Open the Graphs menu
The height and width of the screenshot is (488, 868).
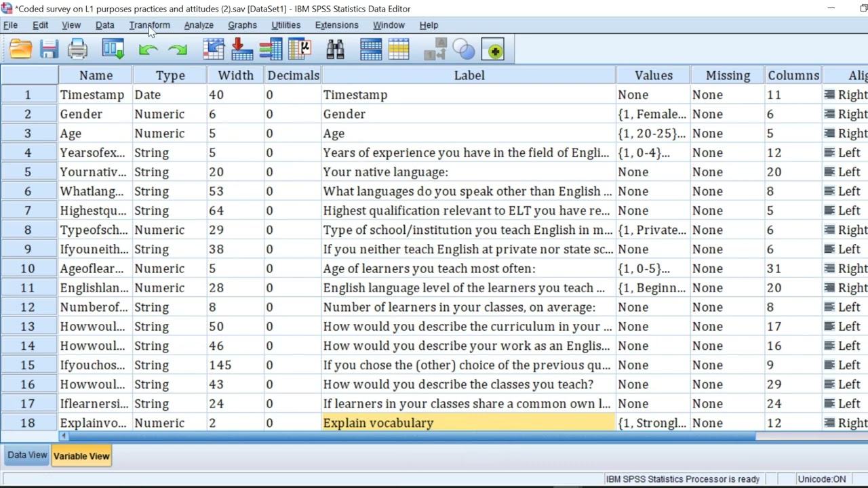pyautogui.click(x=242, y=25)
